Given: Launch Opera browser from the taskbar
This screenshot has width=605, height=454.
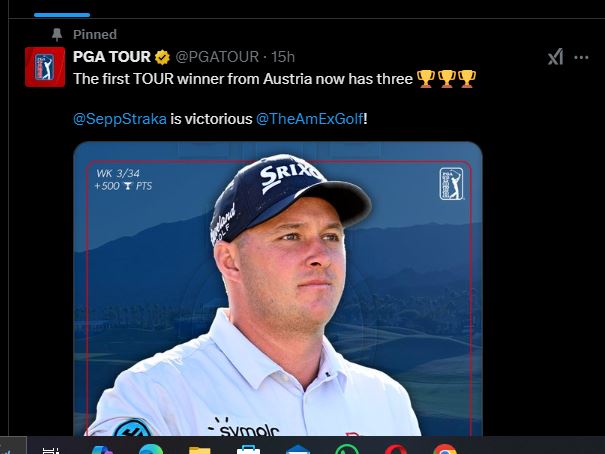Looking at the screenshot, I should (395, 449).
